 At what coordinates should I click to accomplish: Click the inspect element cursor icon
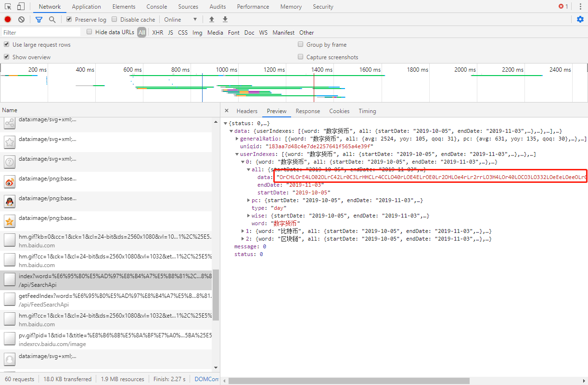coord(8,7)
